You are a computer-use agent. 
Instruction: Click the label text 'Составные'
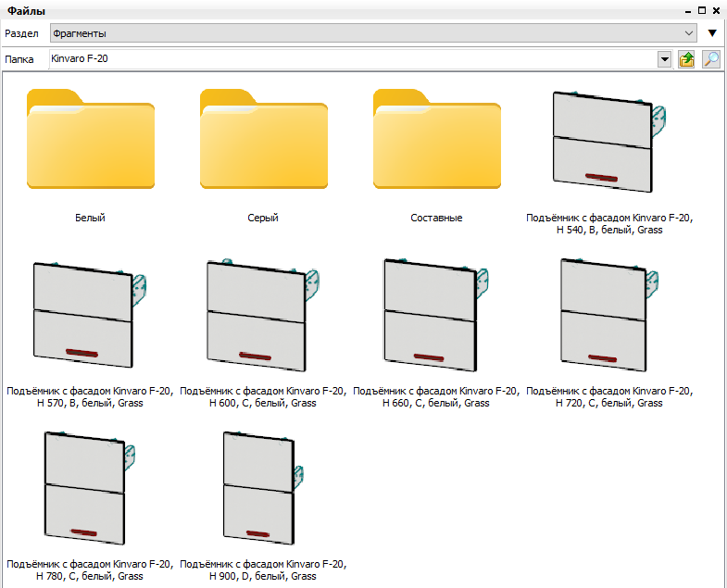(437, 218)
